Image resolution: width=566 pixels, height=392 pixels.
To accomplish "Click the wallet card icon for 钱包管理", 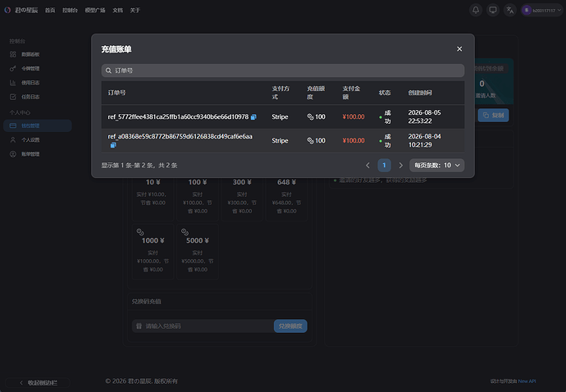I will point(13,125).
